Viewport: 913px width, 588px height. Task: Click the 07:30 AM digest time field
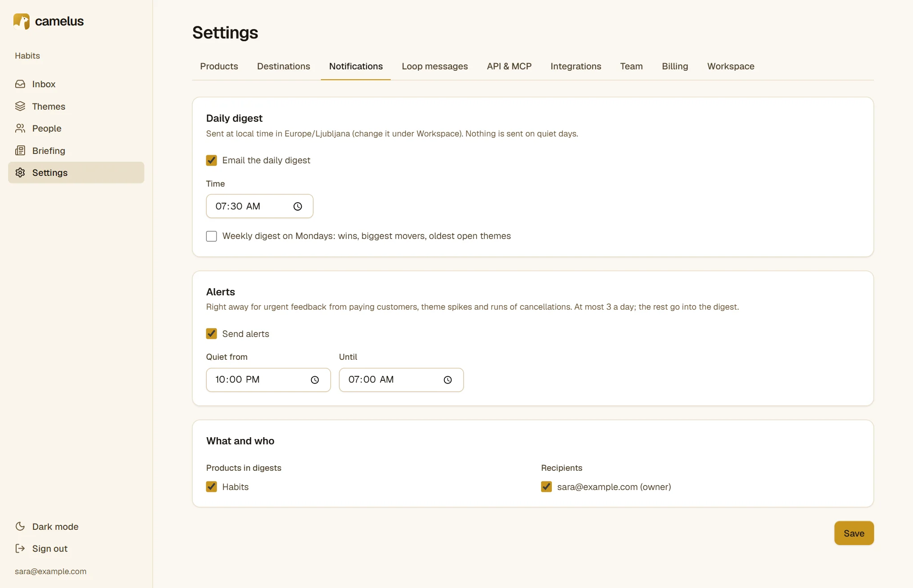coord(260,206)
